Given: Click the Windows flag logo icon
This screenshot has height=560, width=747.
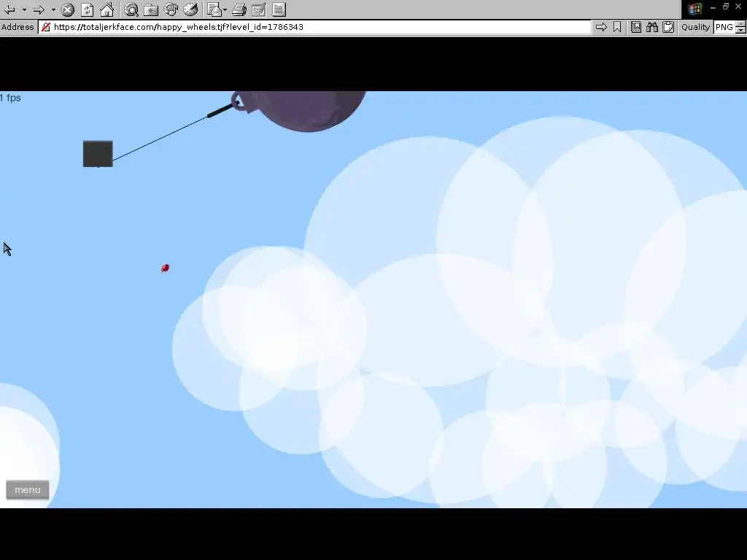Looking at the screenshot, I should click(695, 9).
